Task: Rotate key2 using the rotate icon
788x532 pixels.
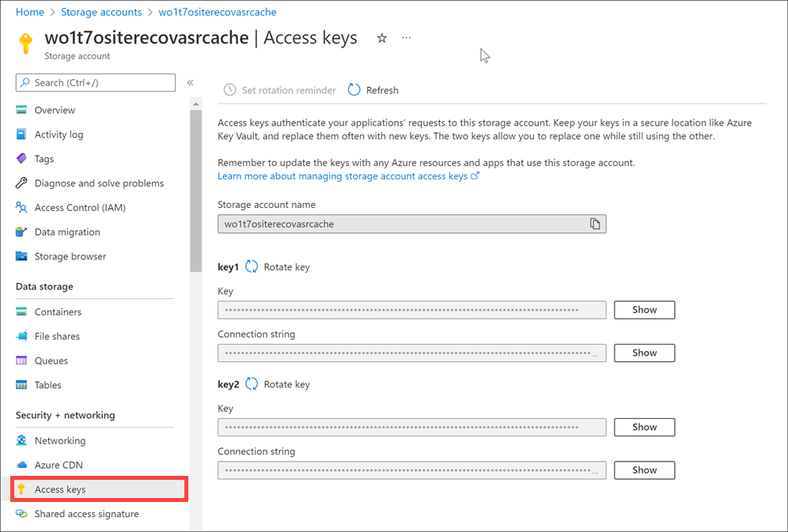Action: click(252, 384)
